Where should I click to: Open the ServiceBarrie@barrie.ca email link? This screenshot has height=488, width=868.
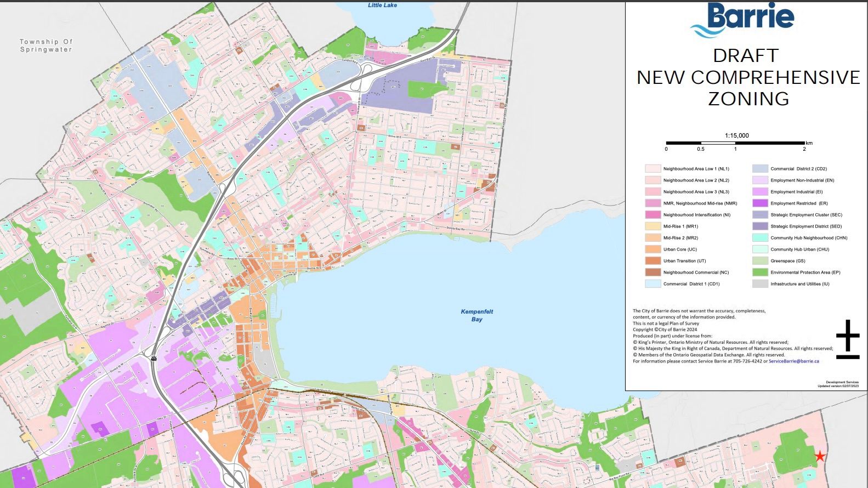(793, 361)
